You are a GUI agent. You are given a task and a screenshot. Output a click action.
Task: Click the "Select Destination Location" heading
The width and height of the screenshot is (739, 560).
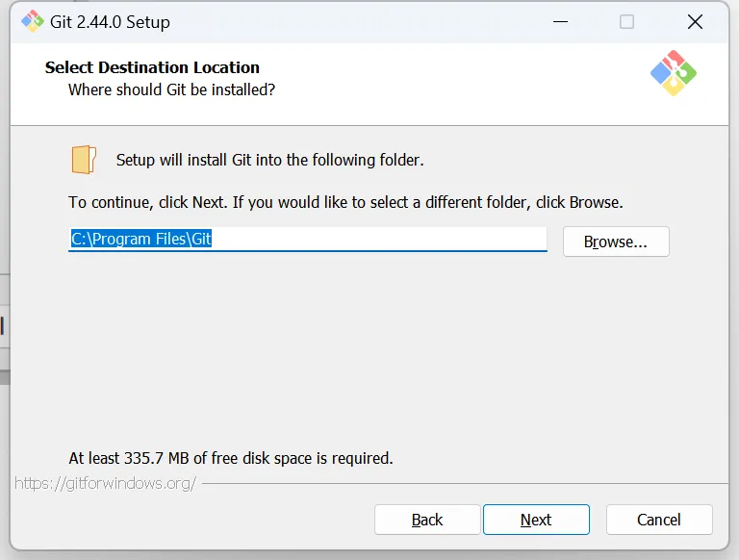[152, 67]
